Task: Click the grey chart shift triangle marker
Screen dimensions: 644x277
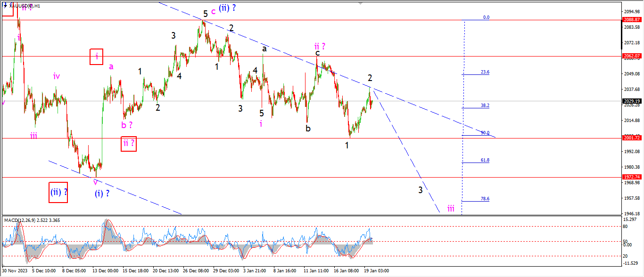Action: pyautogui.click(x=361, y=2)
